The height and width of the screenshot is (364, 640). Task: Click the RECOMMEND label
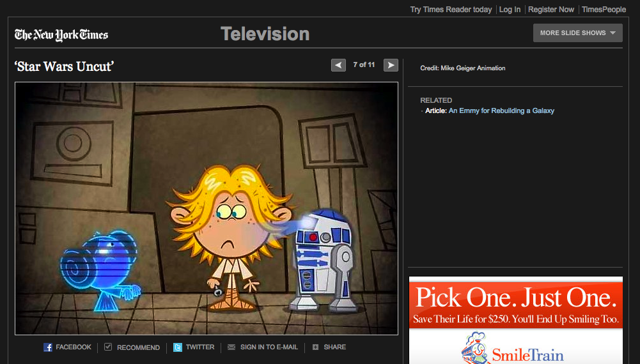(x=138, y=347)
